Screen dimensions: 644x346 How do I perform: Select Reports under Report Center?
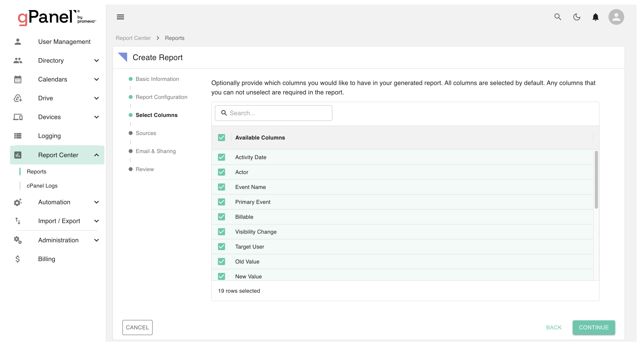pyautogui.click(x=37, y=172)
